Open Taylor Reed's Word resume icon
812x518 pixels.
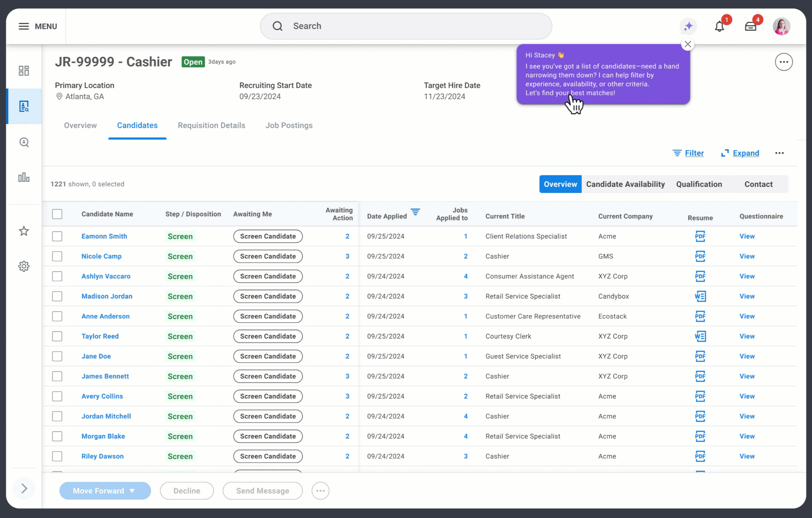coord(700,336)
